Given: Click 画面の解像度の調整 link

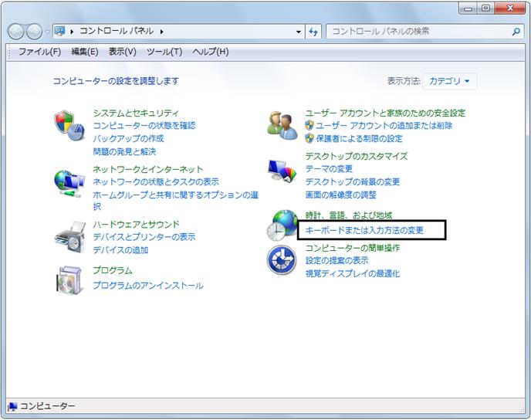Looking at the screenshot, I should 340,195.
